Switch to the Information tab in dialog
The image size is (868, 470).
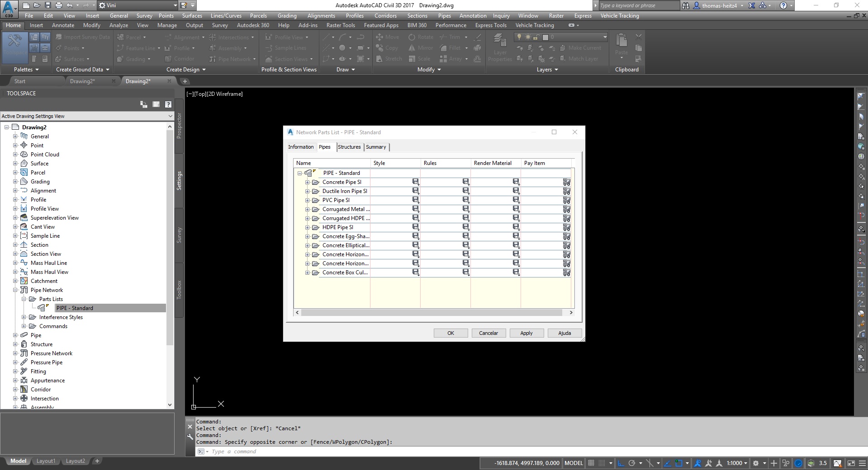coord(301,147)
